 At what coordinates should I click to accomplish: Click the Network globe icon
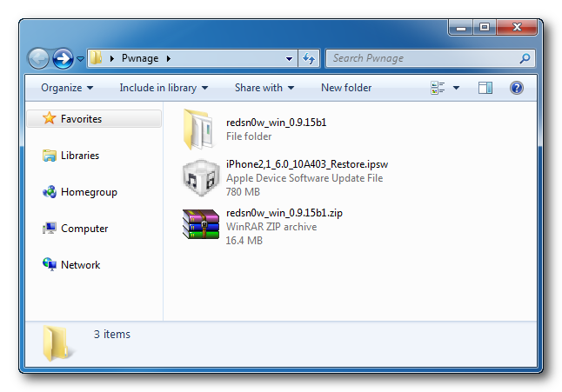tap(50, 264)
